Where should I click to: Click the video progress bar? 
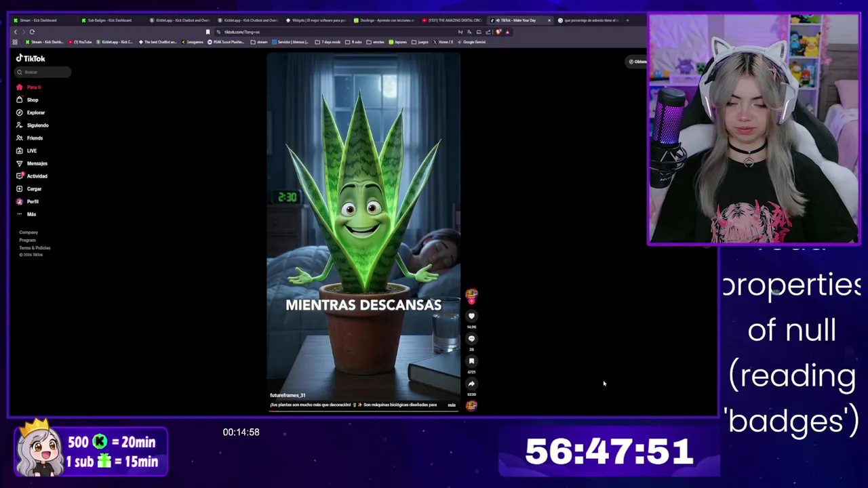click(x=363, y=411)
